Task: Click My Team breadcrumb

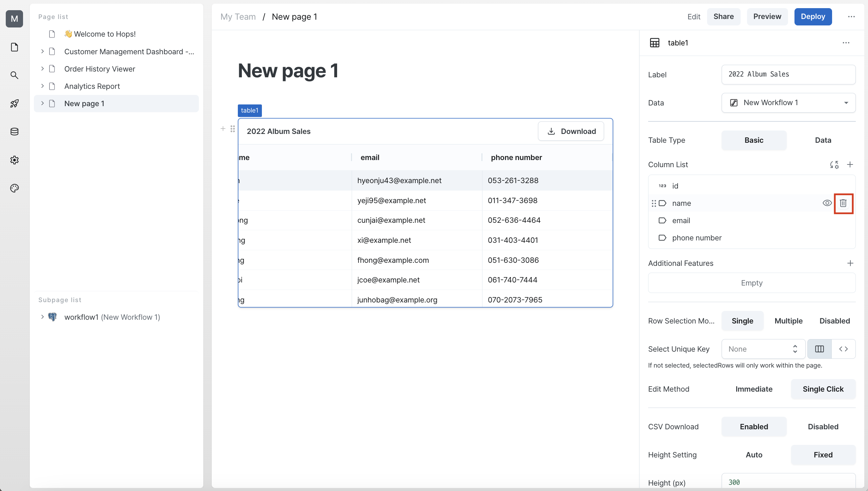Action: 238,17
